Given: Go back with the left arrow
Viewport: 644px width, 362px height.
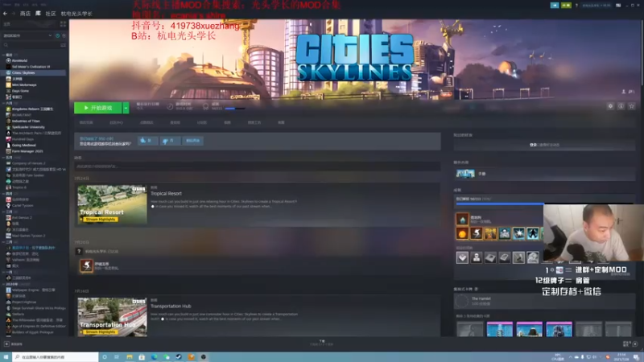Looking at the screenshot, I should point(5,14).
